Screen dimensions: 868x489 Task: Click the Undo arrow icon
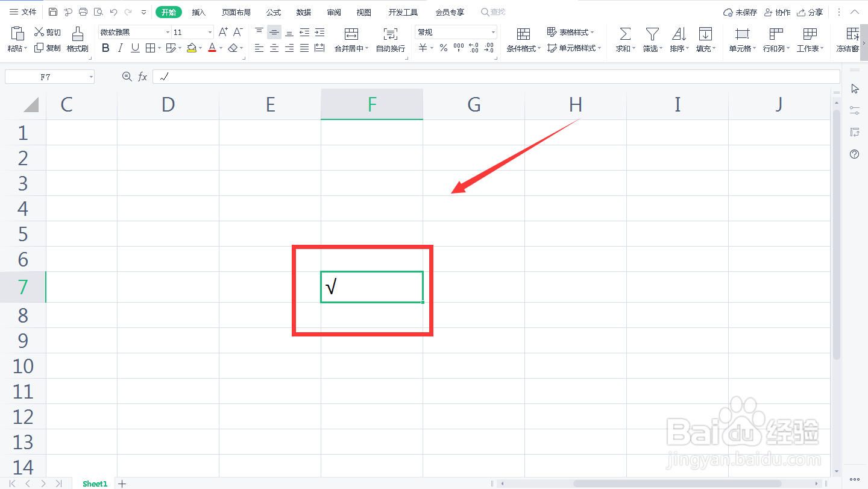click(x=113, y=12)
